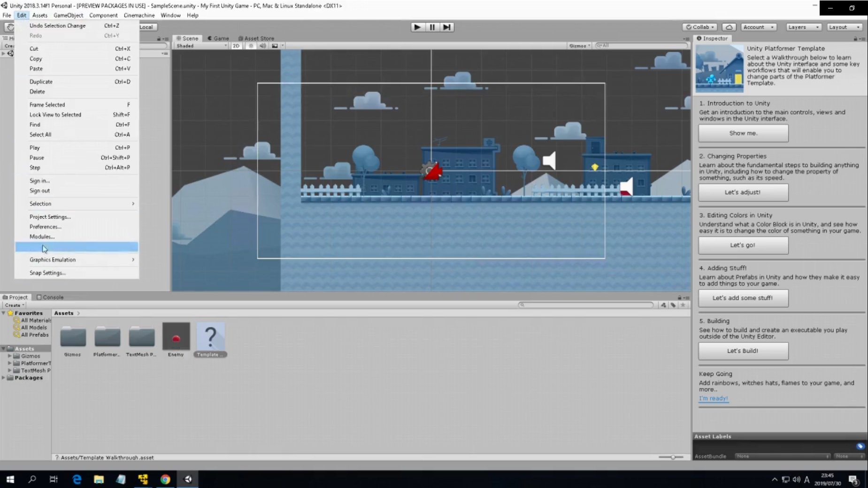Open the Console tab
868x488 pixels.
(50, 297)
